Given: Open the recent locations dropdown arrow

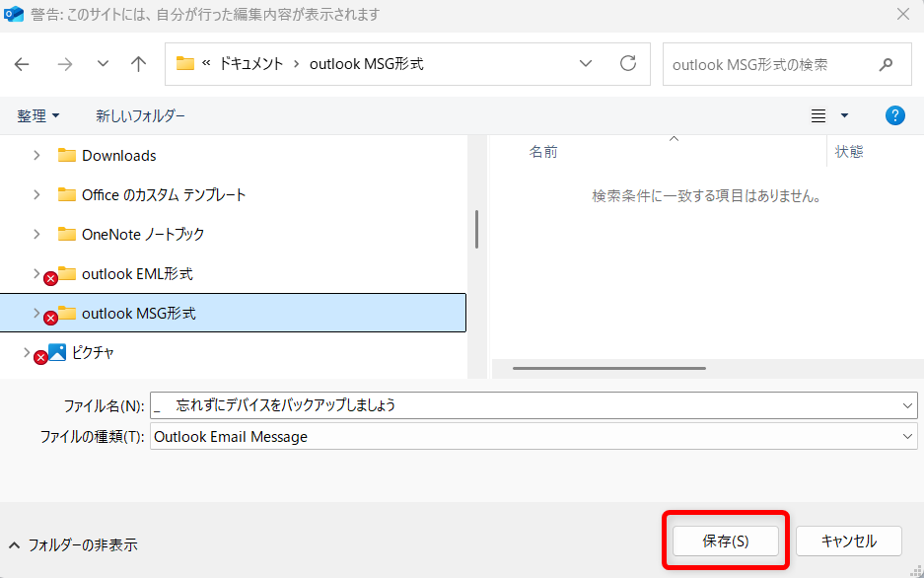Looking at the screenshot, I should (104, 64).
